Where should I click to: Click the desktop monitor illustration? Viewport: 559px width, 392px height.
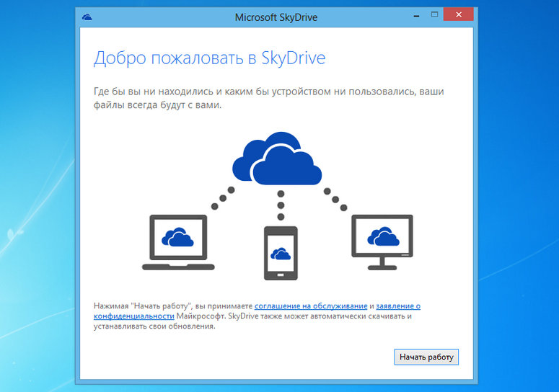(382, 242)
